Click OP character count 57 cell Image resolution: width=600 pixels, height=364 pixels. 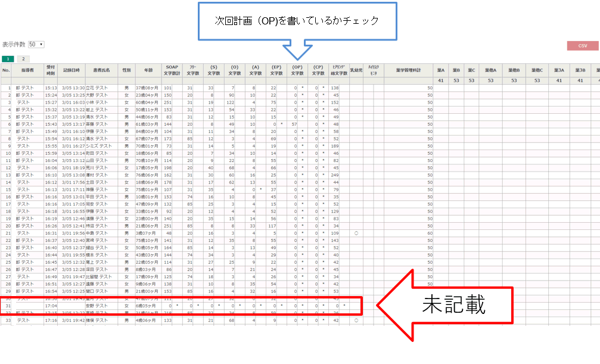pos(294,124)
